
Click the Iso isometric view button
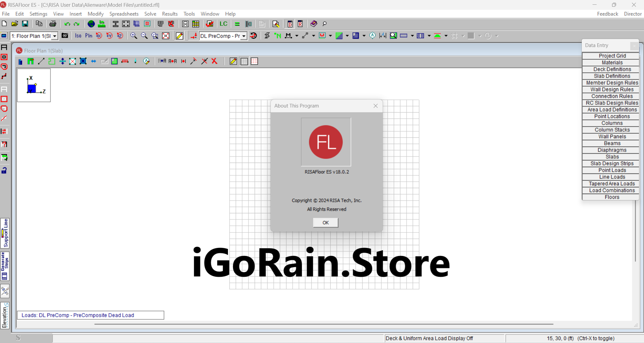coord(78,36)
